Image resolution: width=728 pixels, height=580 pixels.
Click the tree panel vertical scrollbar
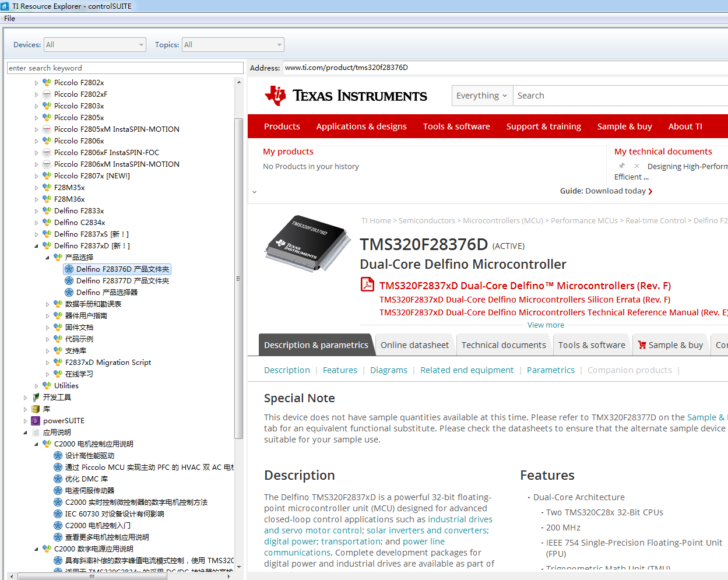(x=238, y=278)
